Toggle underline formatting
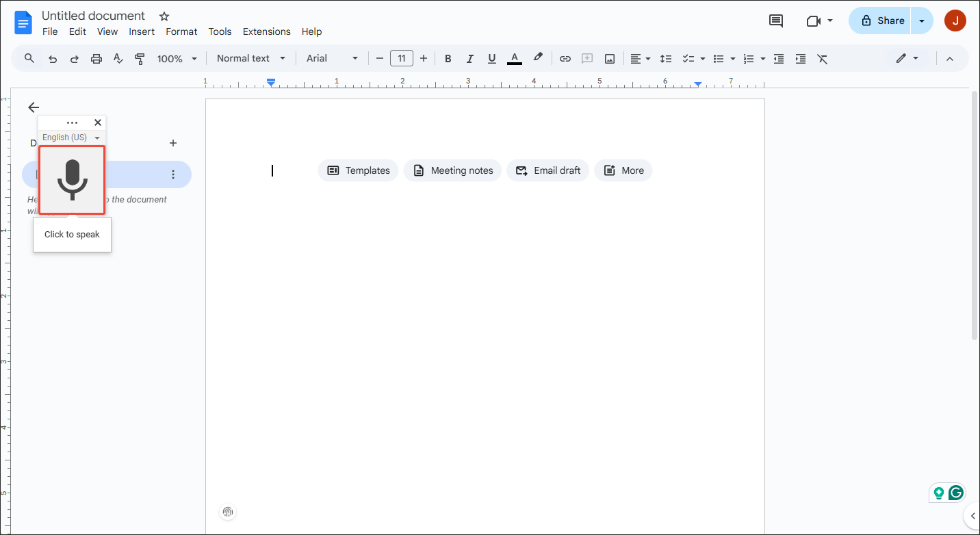The image size is (980, 535). 491,58
